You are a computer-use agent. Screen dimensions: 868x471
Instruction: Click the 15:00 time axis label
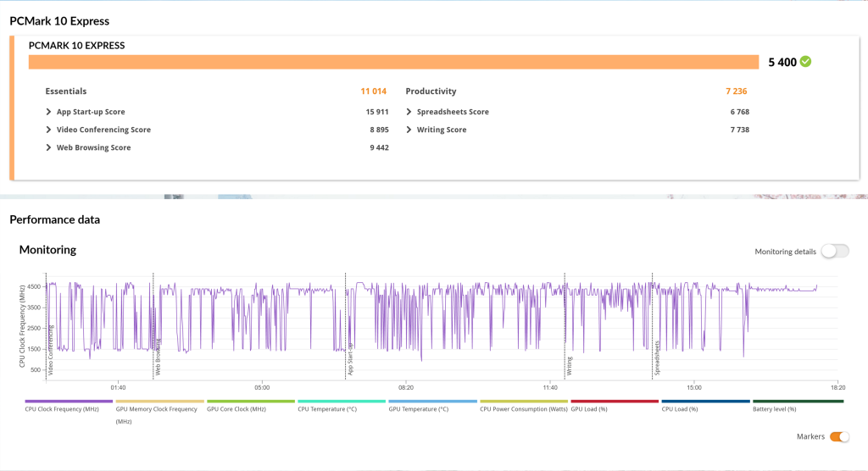[x=694, y=387]
